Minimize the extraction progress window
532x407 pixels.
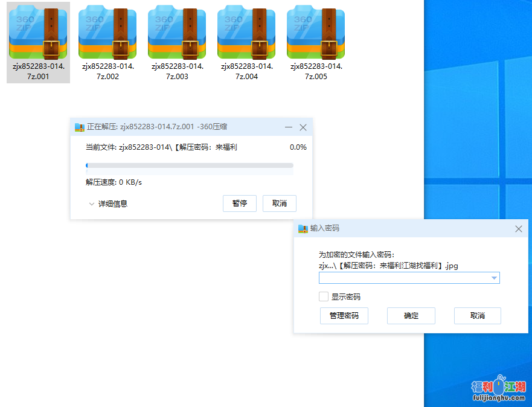pyautogui.click(x=289, y=127)
